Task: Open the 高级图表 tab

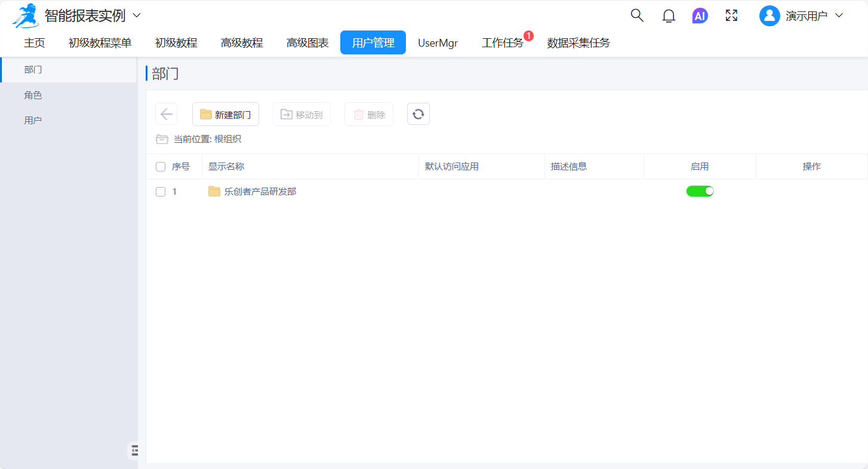Action: click(x=307, y=43)
